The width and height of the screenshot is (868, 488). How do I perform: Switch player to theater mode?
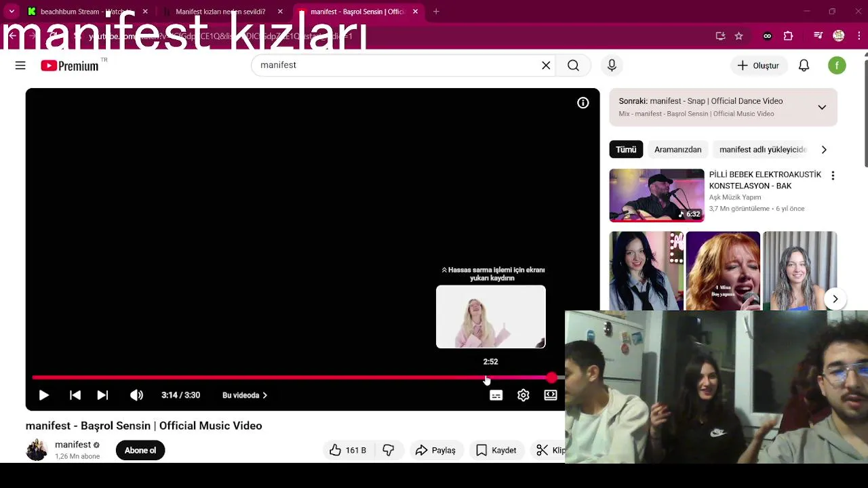tap(550, 395)
